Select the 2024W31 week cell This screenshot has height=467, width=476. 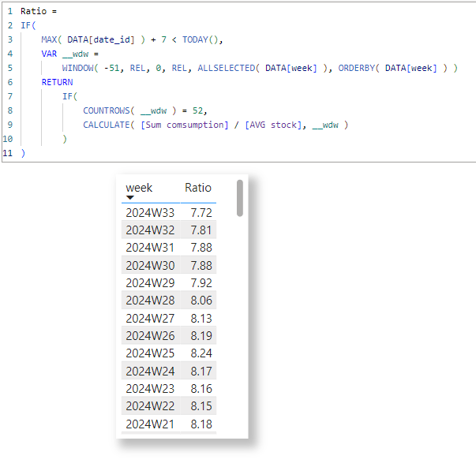coord(150,248)
